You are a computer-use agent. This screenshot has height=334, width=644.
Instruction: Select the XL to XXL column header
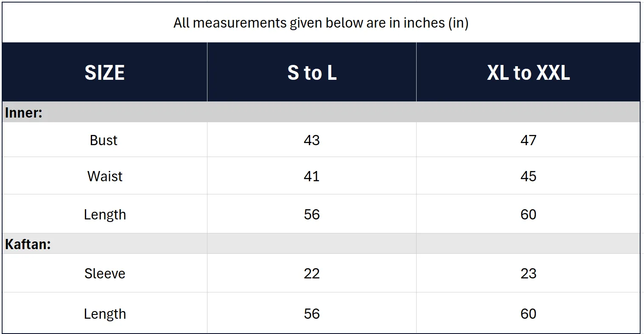(528, 73)
